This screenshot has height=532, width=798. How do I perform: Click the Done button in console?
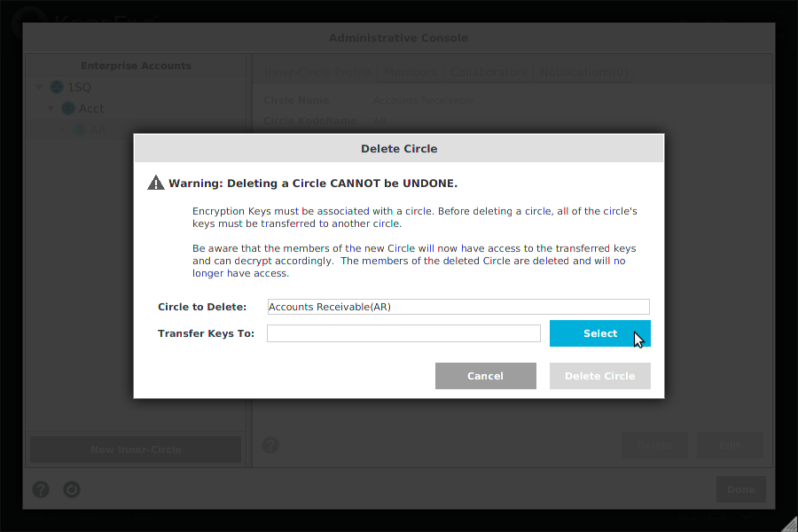pyautogui.click(x=741, y=489)
